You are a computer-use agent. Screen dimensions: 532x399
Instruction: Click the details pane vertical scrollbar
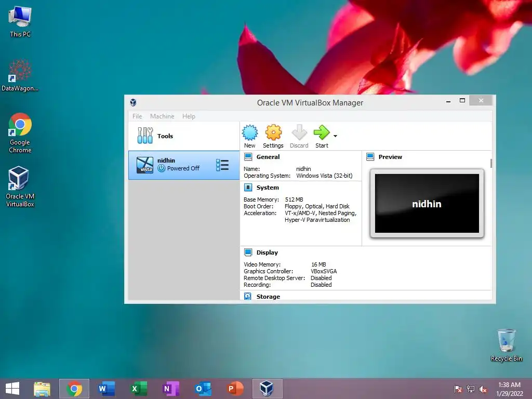coord(491,163)
